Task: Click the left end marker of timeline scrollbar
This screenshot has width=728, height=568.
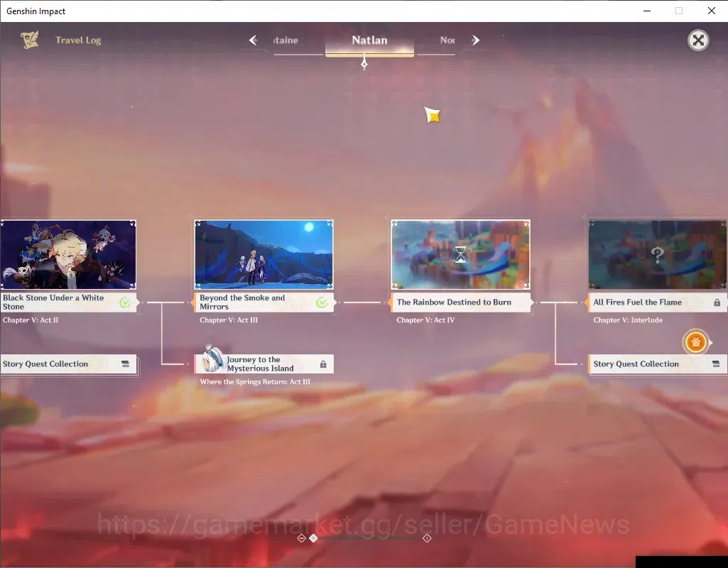Action: click(x=301, y=538)
